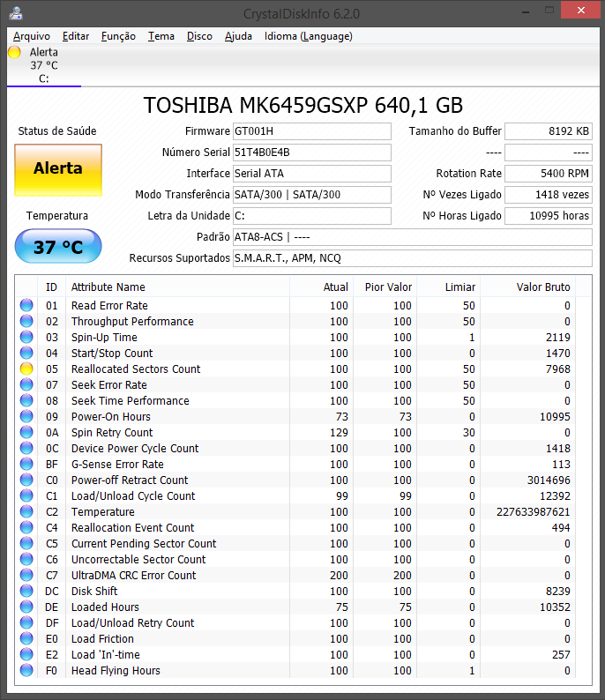
Task: Click status orb for Loaded Hours
Action: click(26, 607)
